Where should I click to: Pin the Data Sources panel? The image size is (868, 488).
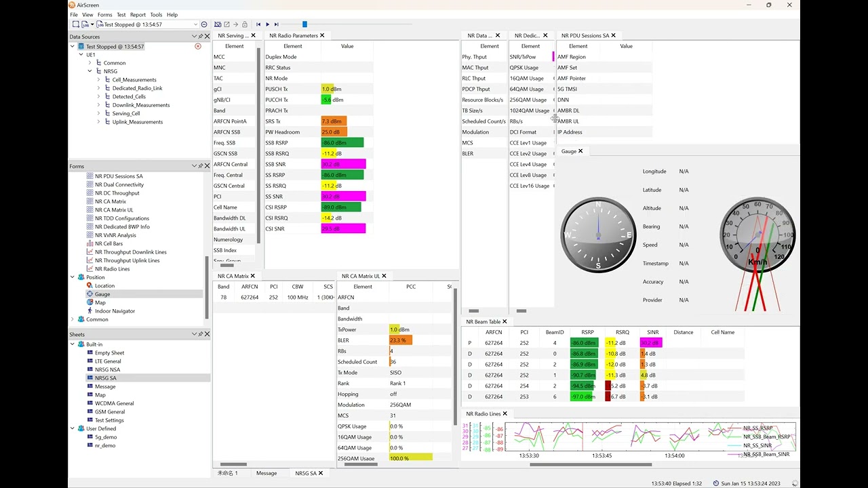click(201, 37)
